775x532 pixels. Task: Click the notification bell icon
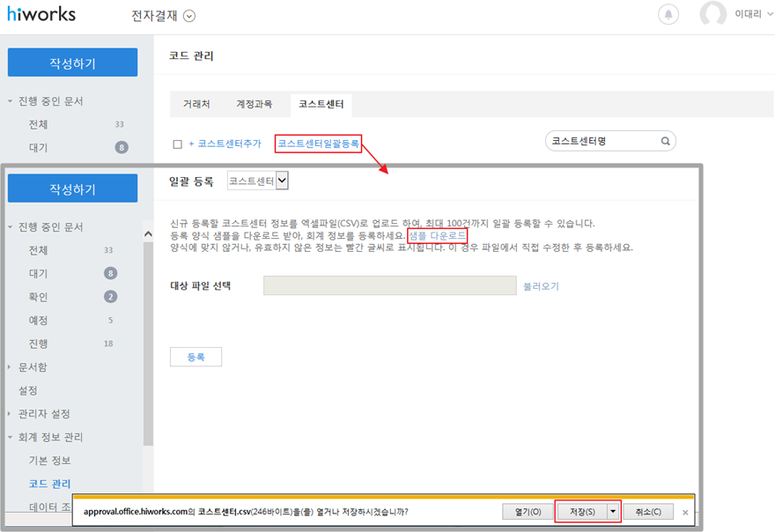669,14
